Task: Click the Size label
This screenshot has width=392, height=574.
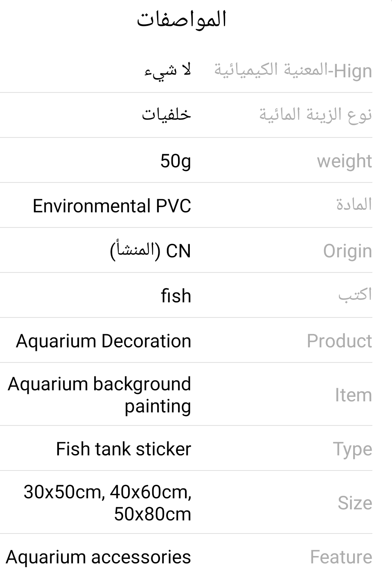Action: tap(355, 503)
